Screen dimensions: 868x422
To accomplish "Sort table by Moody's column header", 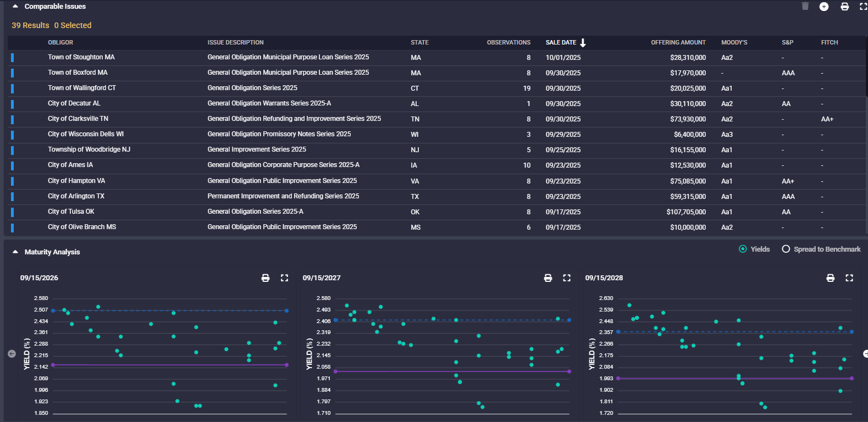I will 734,42.
